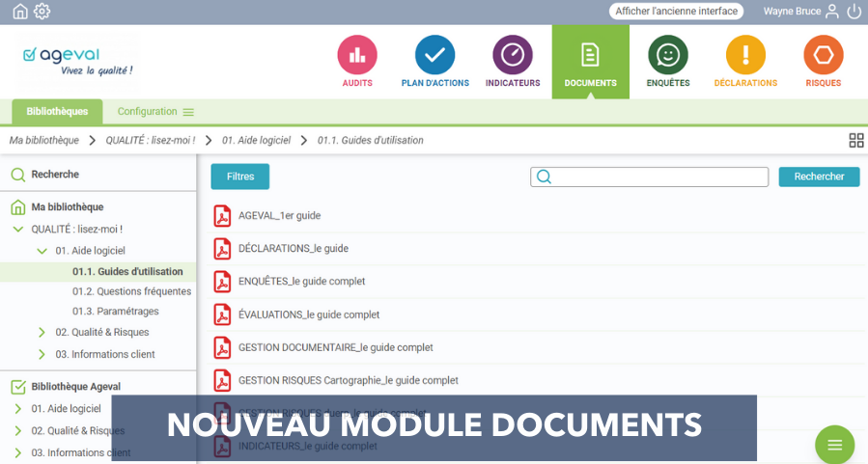Go to 01. Aide logiciel breadcrumb

(x=256, y=141)
